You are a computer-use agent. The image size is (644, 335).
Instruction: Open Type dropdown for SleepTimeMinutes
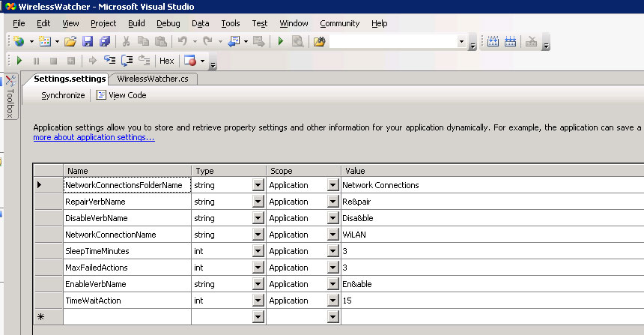(x=258, y=251)
